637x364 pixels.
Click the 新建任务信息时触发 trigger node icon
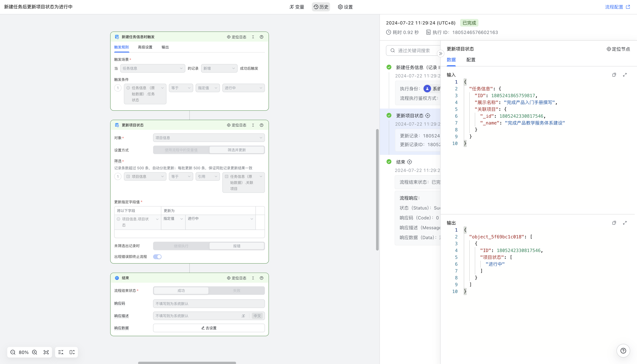(117, 37)
